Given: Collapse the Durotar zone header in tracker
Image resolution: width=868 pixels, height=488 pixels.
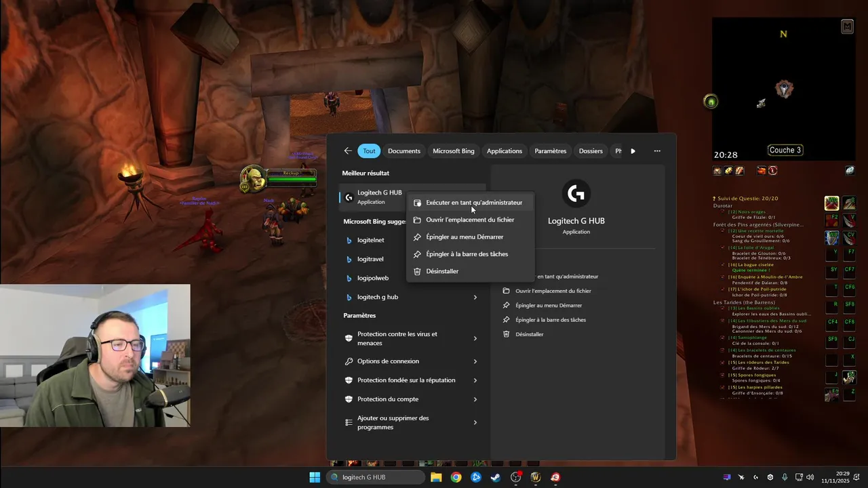Looking at the screenshot, I should pos(723,205).
